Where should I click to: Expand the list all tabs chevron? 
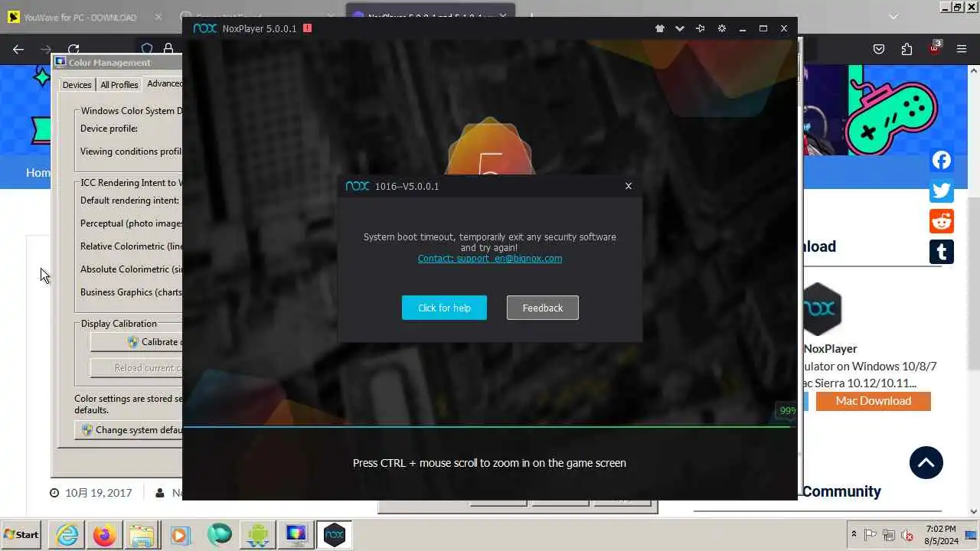point(893,16)
